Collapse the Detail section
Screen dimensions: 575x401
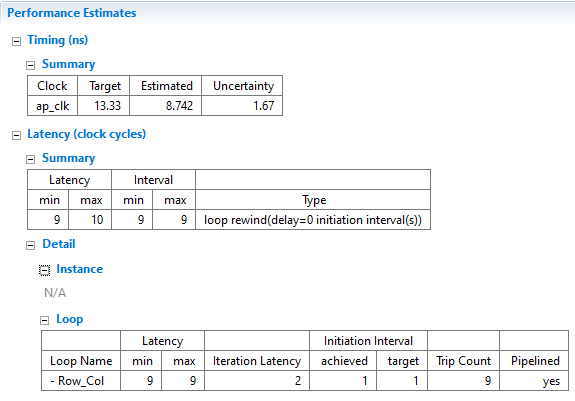click(x=30, y=246)
